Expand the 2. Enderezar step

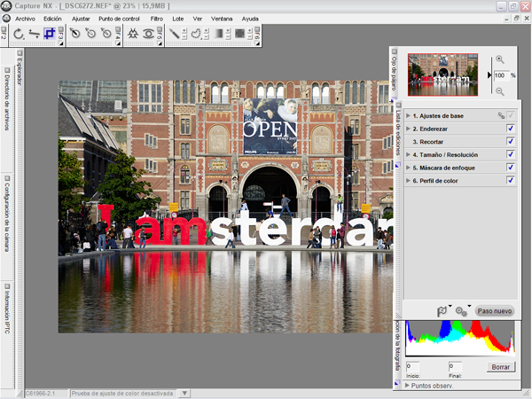pyautogui.click(x=408, y=129)
